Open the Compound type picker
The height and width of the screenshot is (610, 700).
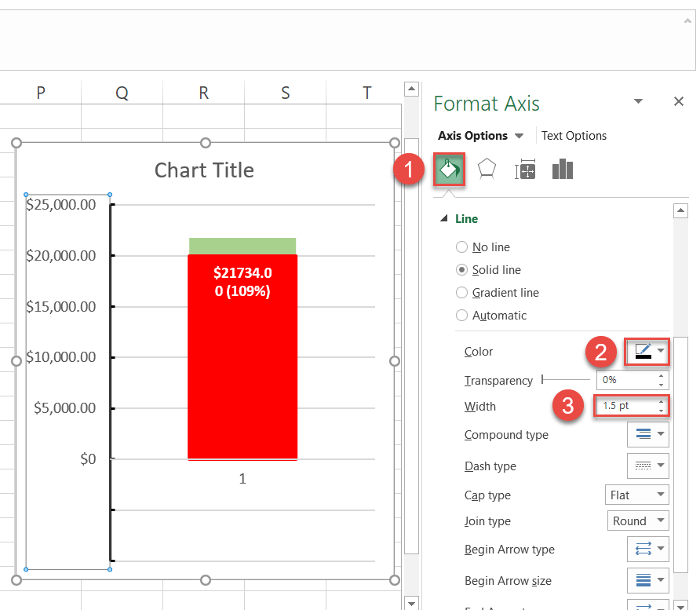648,434
